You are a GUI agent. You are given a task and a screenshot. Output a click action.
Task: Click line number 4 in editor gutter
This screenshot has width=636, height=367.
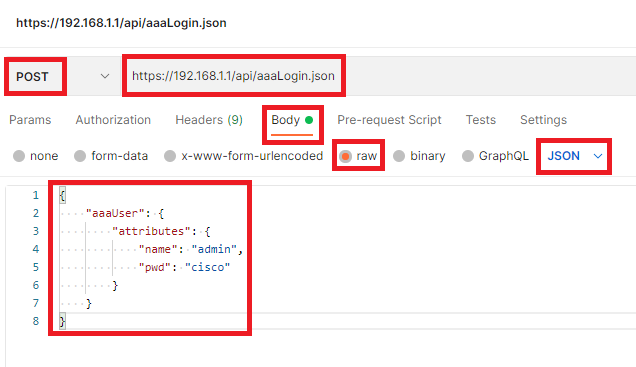tap(36, 249)
